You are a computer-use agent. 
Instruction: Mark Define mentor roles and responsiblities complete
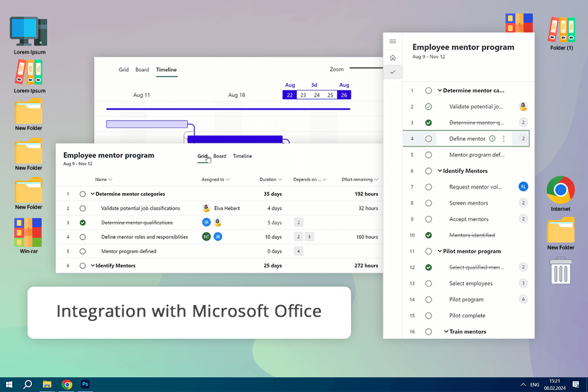(x=83, y=237)
